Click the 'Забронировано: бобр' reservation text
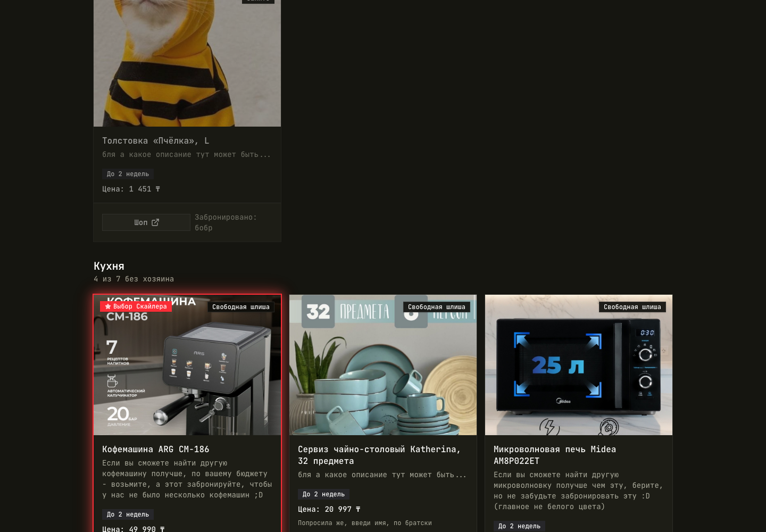Screen dimensions: 766x532 pyautogui.click(x=226, y=222)
